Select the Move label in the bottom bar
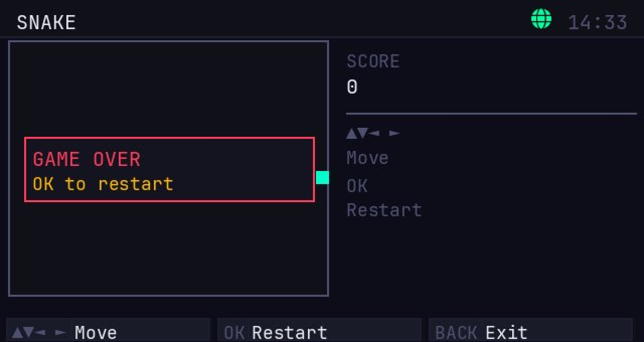 pyautogui.click(x=96, y=333)
